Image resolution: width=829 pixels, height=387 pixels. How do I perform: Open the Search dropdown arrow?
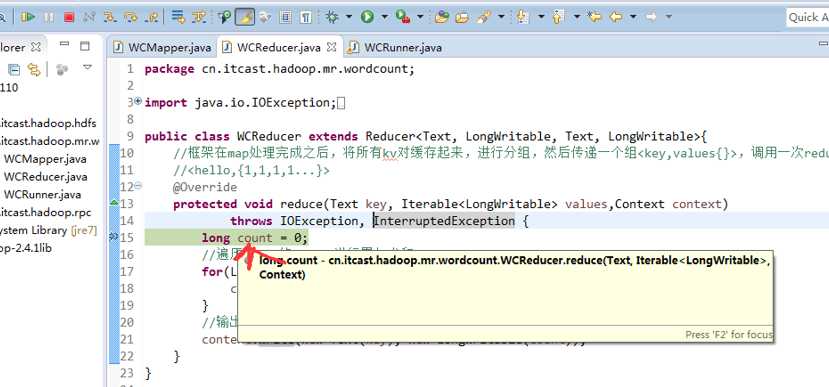[x=501, y=17]
